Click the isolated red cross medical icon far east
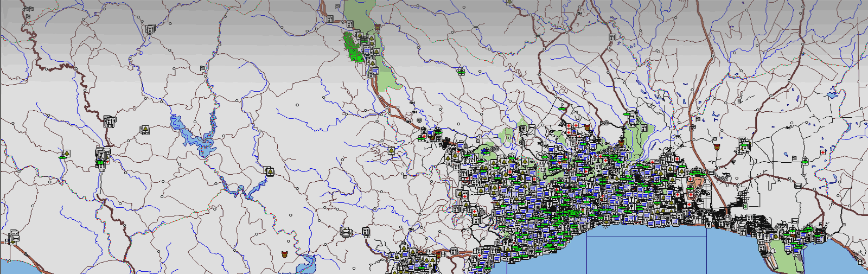Screen dimensions: 868x274 pos(822,152)
